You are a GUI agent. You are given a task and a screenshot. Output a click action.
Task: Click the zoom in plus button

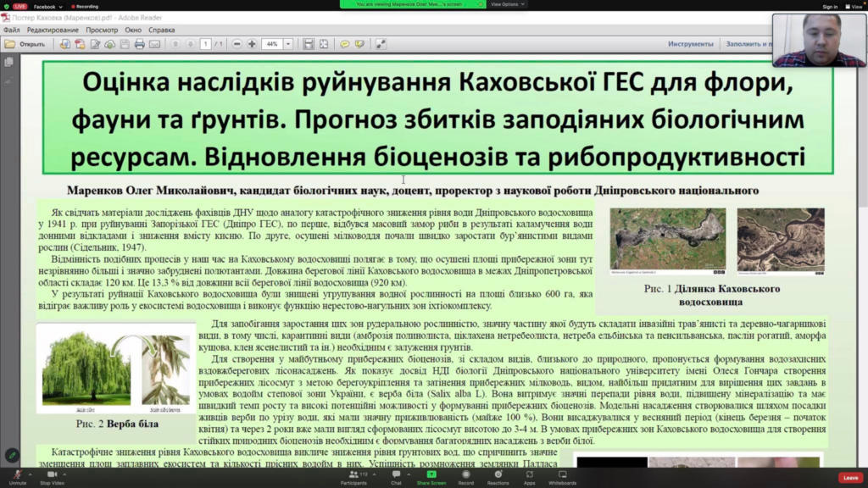(x=253, y=44)
